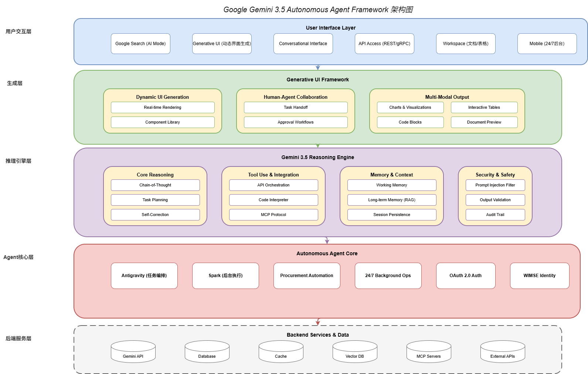Select the Gemini API cylinder
Viewport: 588px width, 374px height.
pos(133,351)
